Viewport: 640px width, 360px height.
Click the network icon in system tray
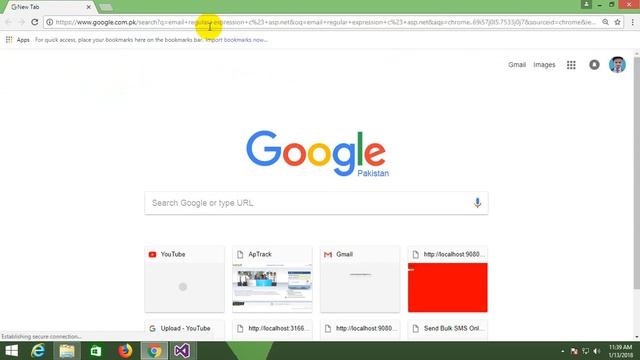[x=586, y=351]
